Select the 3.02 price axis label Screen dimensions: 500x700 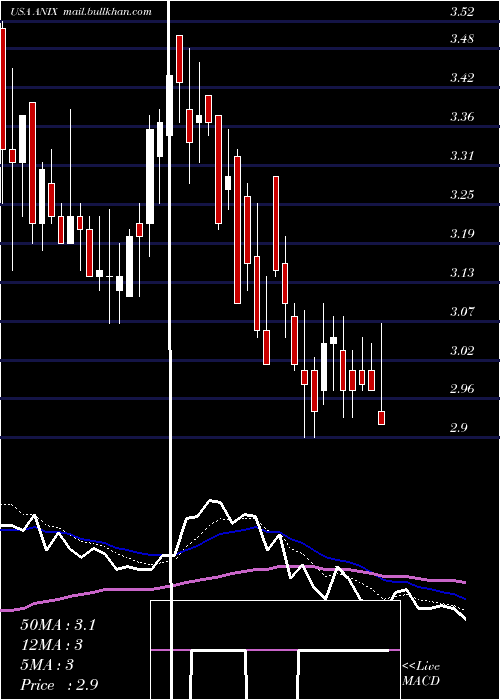(462, 350)
